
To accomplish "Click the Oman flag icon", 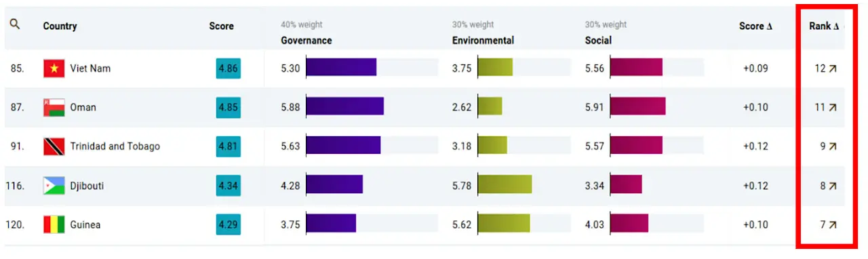I will click(x=54, y=107).
